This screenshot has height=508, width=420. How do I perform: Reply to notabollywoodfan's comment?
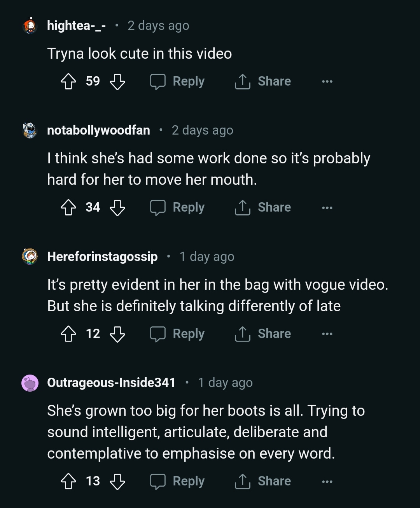pyautogui.click(x=178, y=208)
